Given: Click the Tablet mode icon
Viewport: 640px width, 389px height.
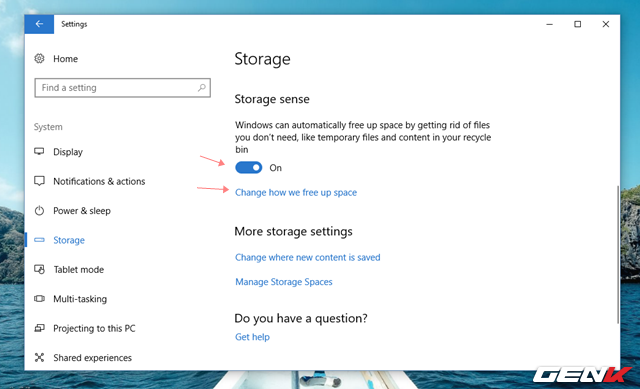Looking at the screenshot, I should click(x=39, y=269).
